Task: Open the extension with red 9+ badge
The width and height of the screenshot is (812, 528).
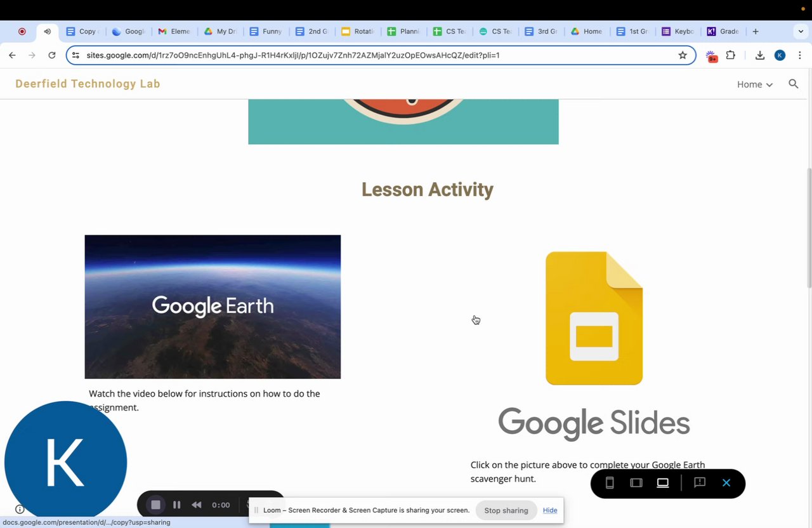Action: [x=711, y=56]
